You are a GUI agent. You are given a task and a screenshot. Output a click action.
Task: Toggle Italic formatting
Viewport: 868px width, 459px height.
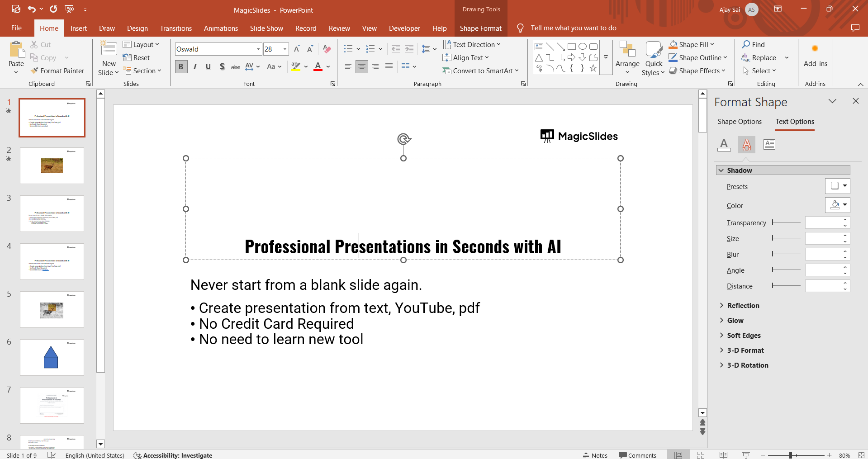tap(195, 67)
